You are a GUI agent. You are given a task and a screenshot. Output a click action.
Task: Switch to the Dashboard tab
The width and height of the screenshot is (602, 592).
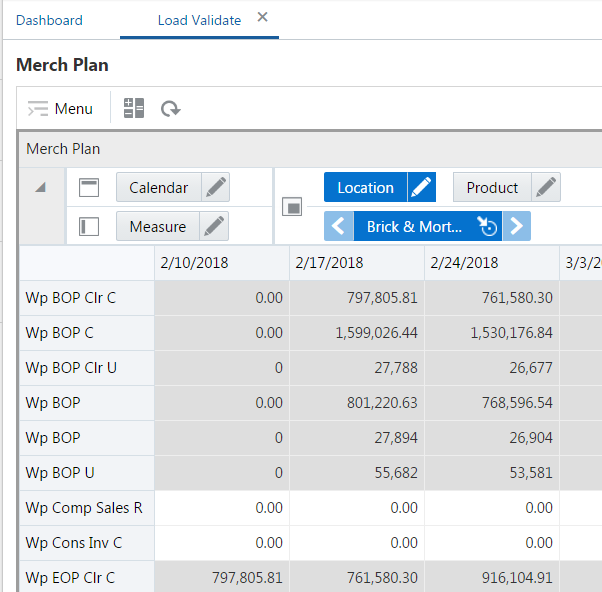(x=49, y=20)
